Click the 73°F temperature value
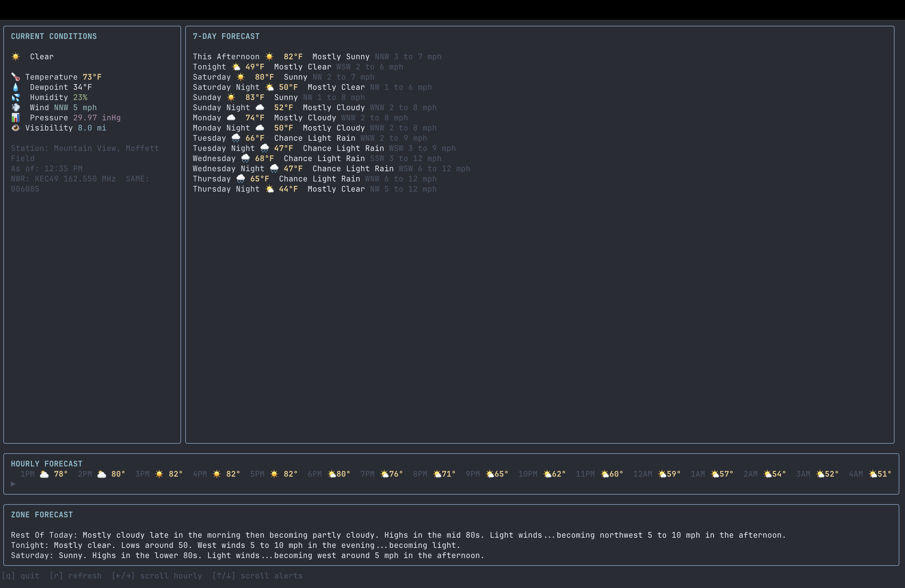 click(x=92, y=76)
